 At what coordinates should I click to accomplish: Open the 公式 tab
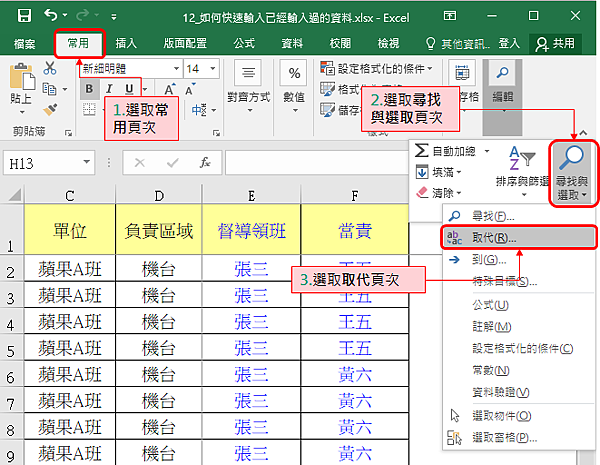pos(244,43)
